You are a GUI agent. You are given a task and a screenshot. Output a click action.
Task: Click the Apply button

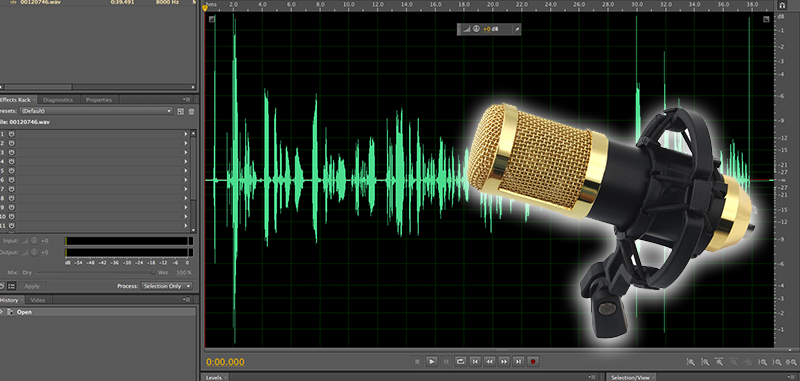pyautogui.click(x=32, y=286)
